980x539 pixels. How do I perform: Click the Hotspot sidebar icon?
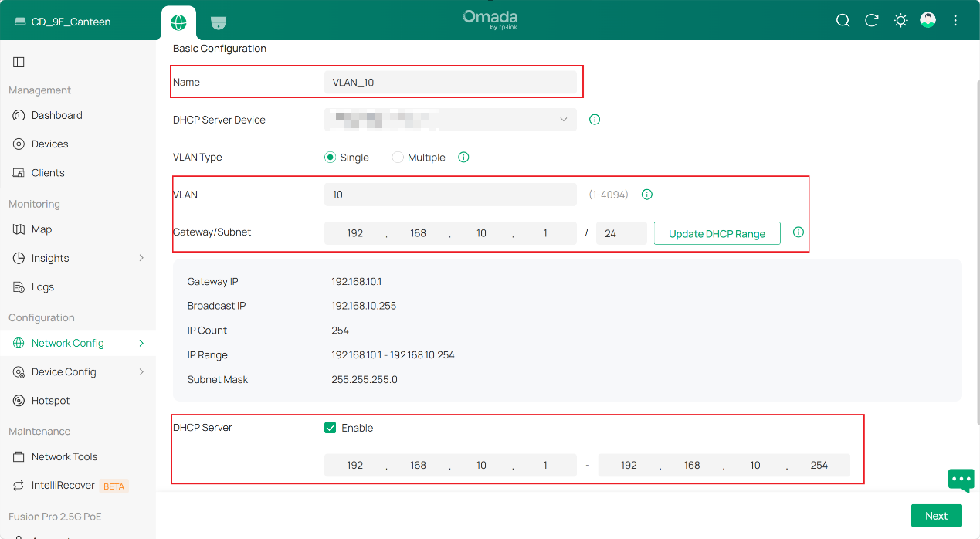click(19, 401)
